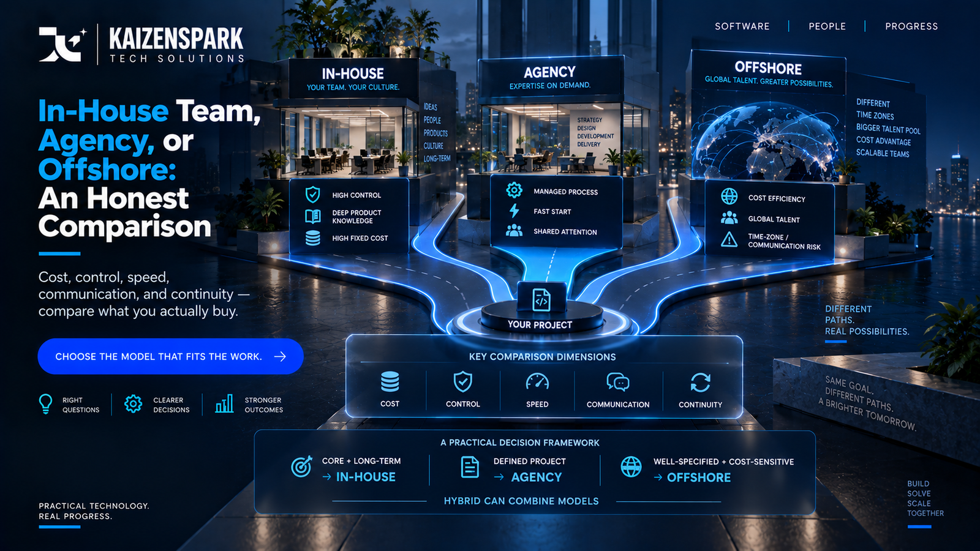Click the Speed gauge icon

(x=537, y=382)
